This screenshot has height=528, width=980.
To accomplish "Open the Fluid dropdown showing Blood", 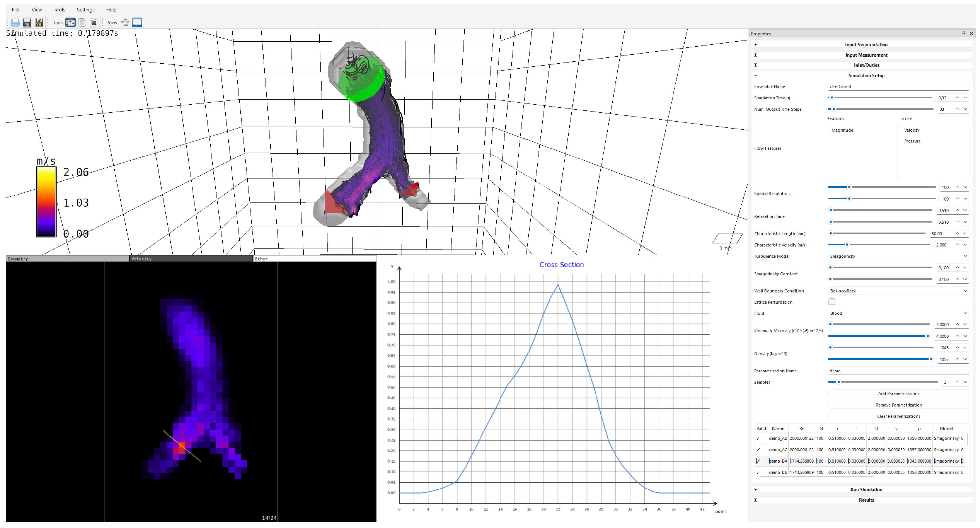I will point(898,313).
